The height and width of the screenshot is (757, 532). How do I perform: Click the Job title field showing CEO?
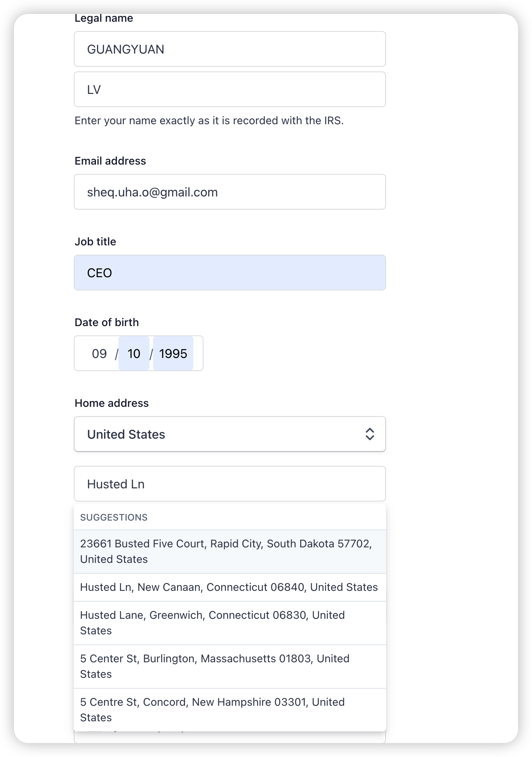[x=229, y=273]
